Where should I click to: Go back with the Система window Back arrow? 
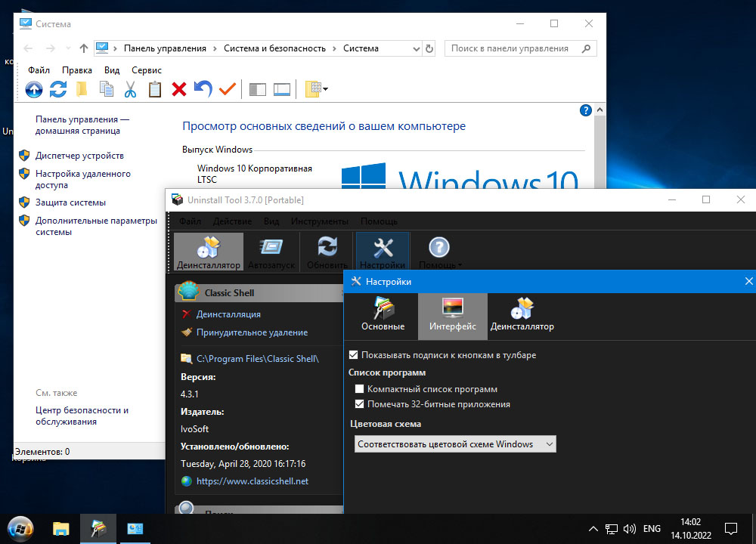28,48
